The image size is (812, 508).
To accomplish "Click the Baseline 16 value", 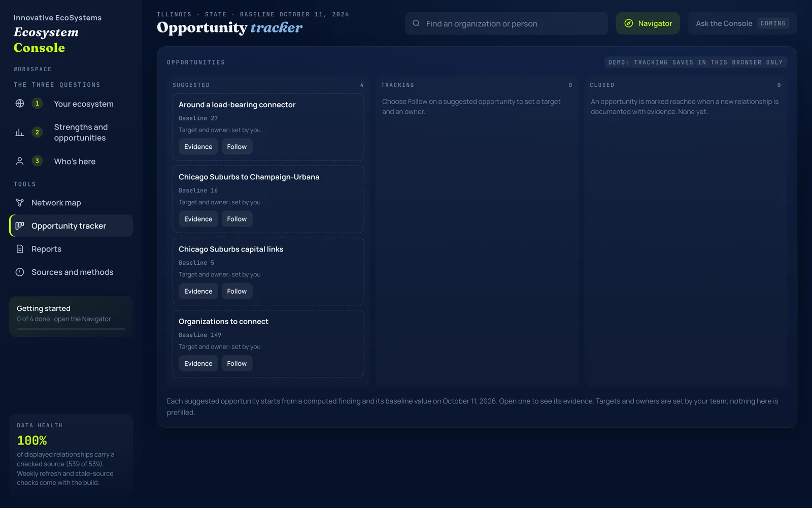I will pos(198,190).
